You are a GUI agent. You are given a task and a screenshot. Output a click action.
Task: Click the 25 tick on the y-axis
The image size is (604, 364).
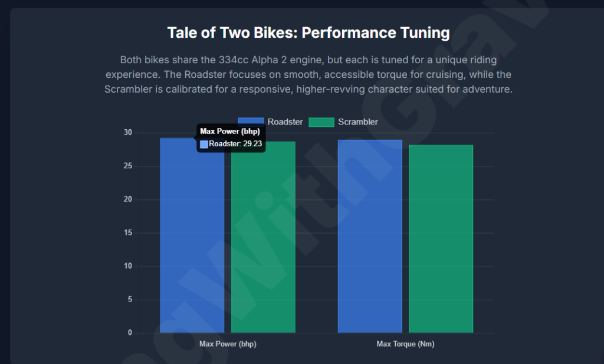click(x=128, y=166)
